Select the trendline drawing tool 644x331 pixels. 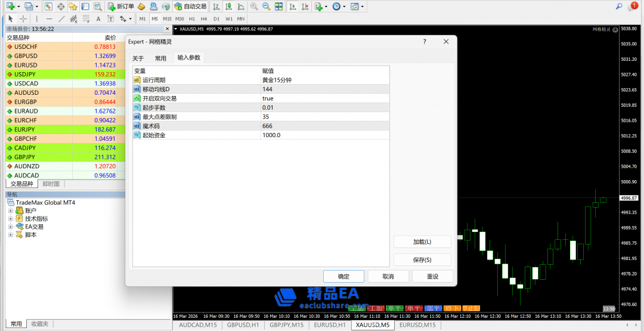(61, 19)
